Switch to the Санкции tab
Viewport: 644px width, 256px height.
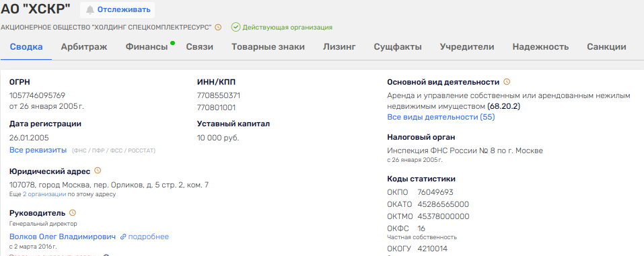point(606,47)
